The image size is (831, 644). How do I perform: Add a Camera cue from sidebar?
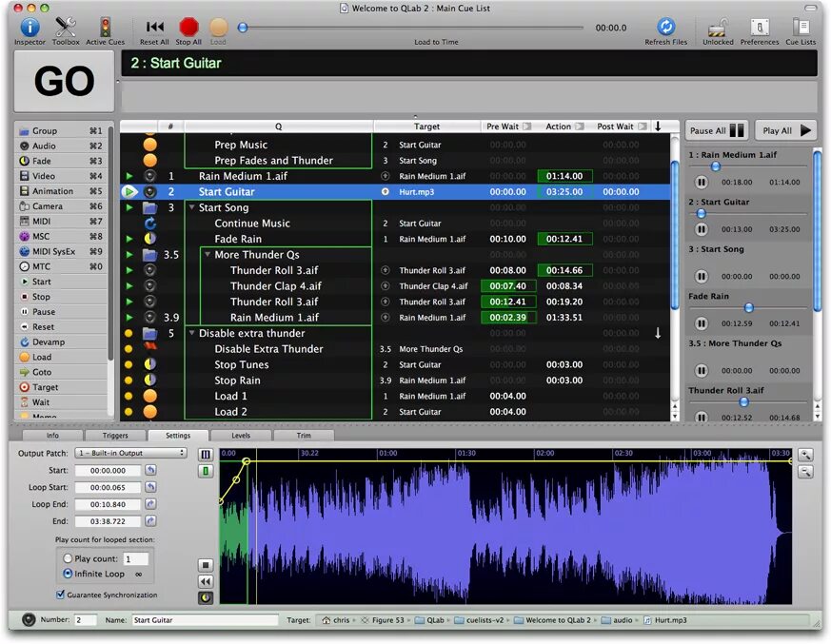(x=63, y=206)
